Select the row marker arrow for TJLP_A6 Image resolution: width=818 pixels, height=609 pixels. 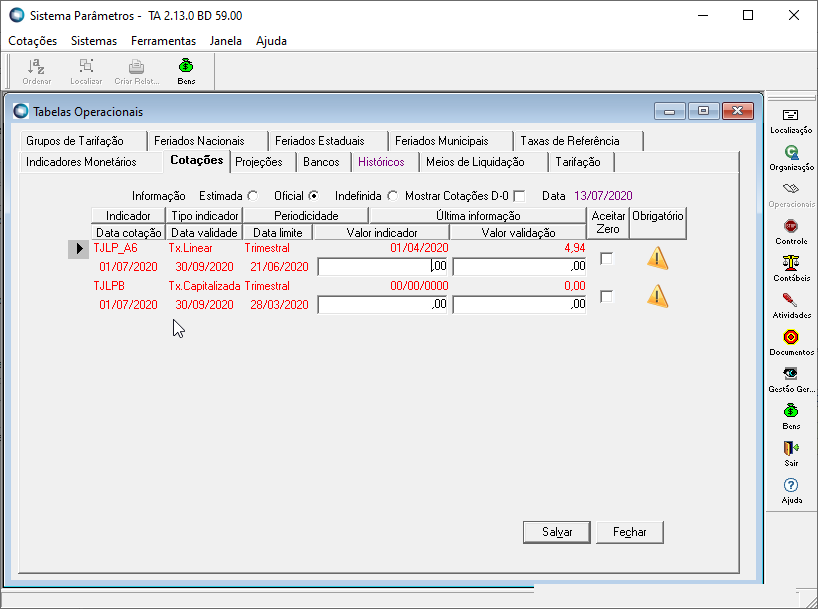pos(79,248)
